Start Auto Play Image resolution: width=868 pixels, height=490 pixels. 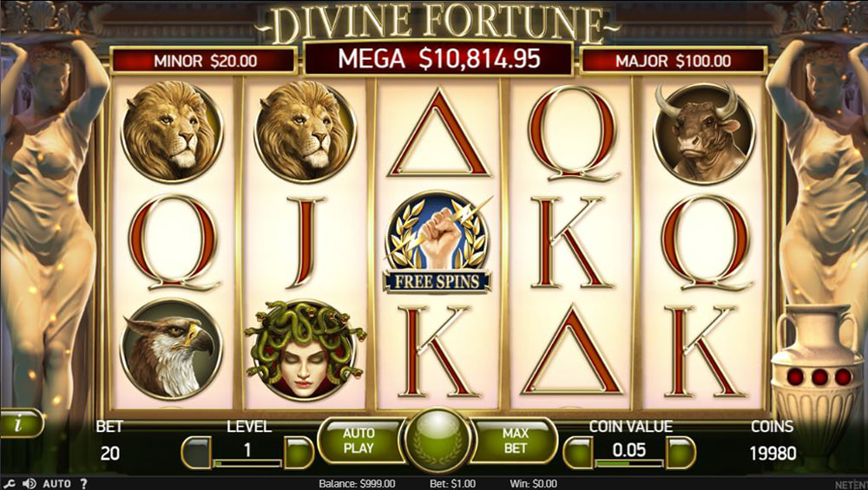[360, 441]
